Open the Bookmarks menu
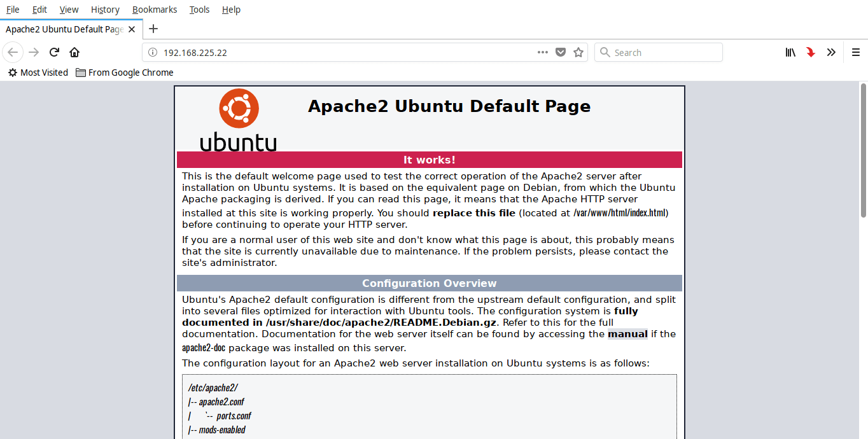The image size is (868, 439). (x=154, y=9)
